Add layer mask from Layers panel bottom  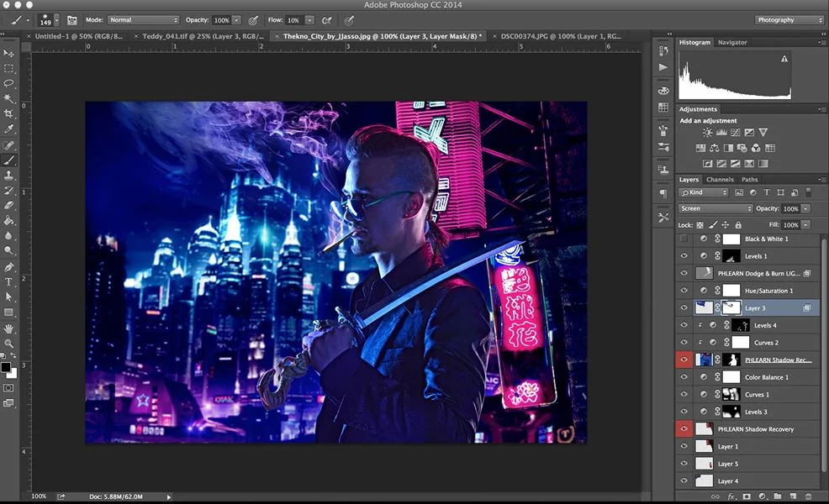[747, 496]
